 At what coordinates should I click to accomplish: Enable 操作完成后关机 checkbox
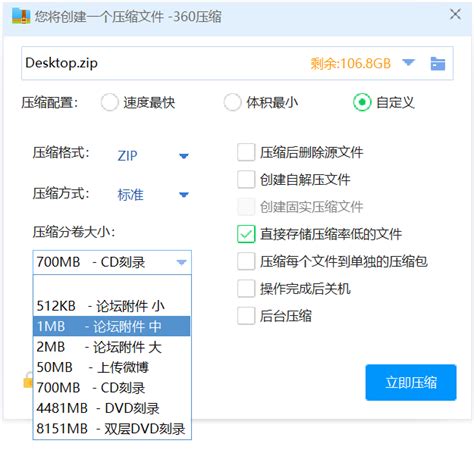tap(246, 288)
